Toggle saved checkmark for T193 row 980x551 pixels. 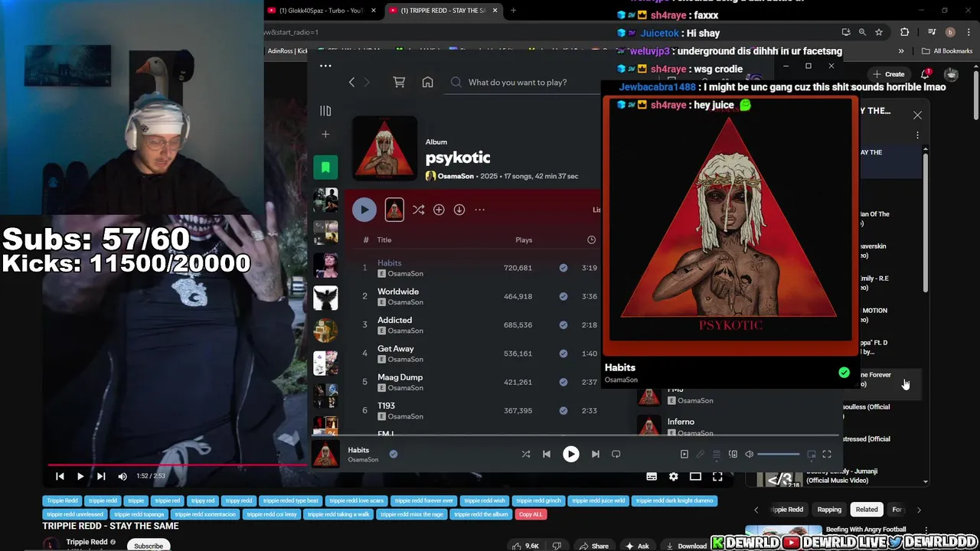563,410
